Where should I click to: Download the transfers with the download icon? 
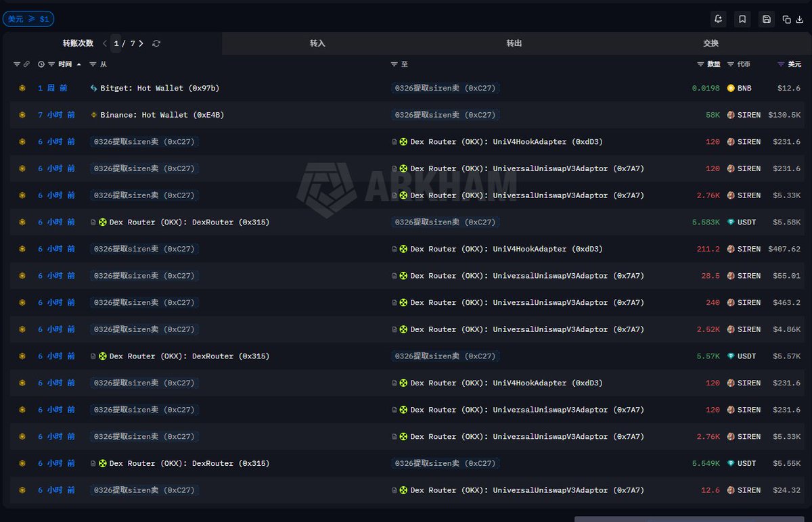(800, 20)
